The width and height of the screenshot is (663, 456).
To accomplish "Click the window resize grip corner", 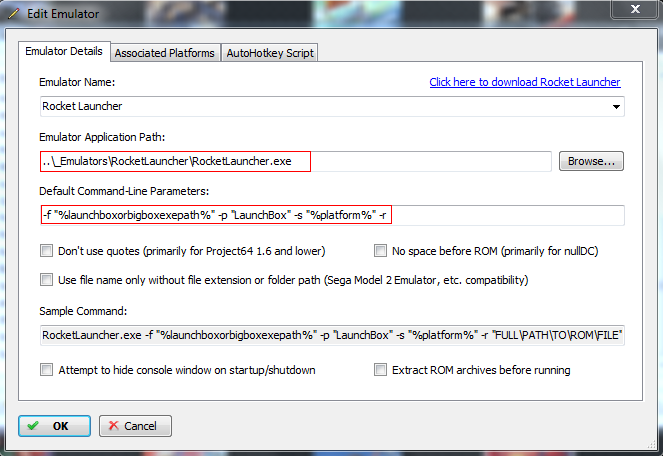I will tap(652, 444).
